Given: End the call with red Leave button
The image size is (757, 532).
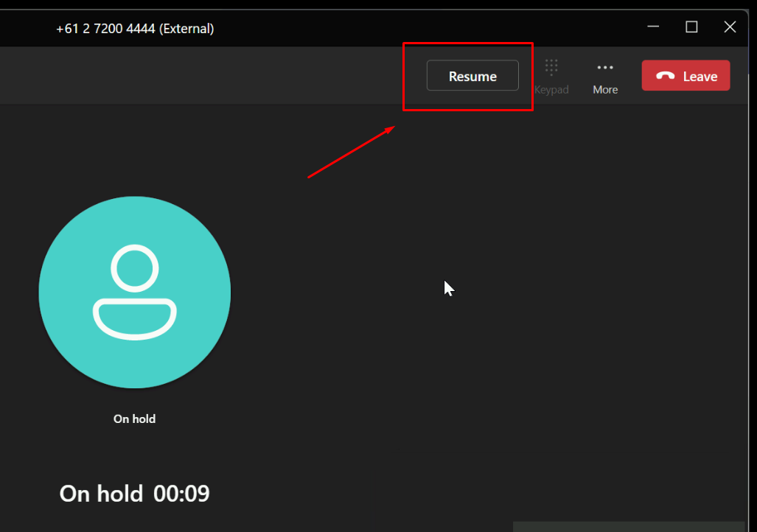Looking at the screenshot, I should point(686,76).
